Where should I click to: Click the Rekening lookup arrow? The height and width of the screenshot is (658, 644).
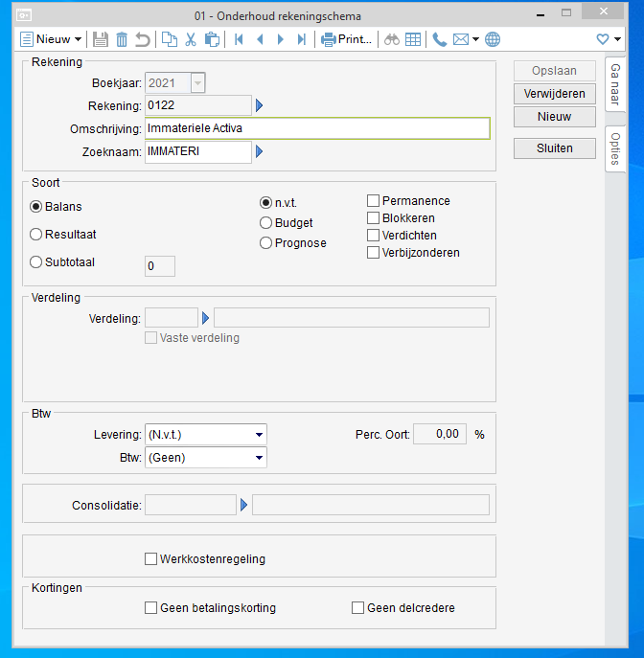(259, 105)
